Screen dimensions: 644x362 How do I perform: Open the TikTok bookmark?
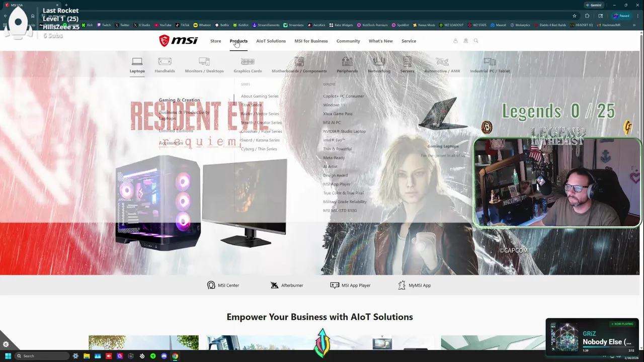(x=183, y=25)
